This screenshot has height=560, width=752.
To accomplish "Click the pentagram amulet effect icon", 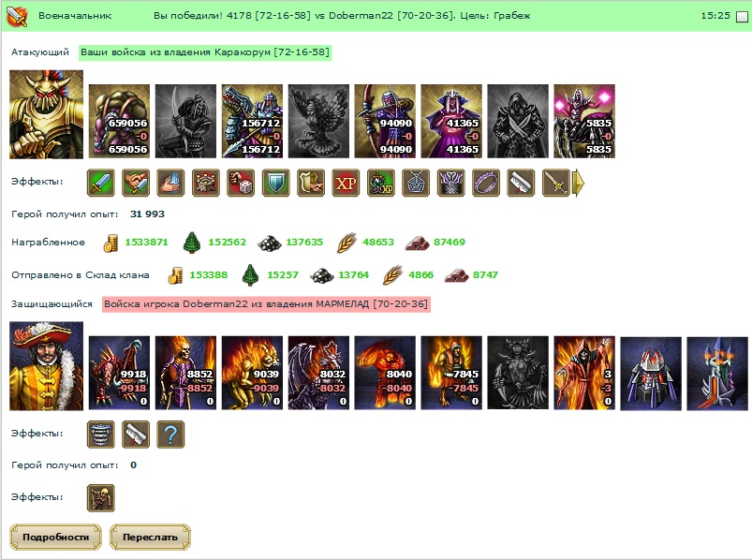I will tap(416, 183).
